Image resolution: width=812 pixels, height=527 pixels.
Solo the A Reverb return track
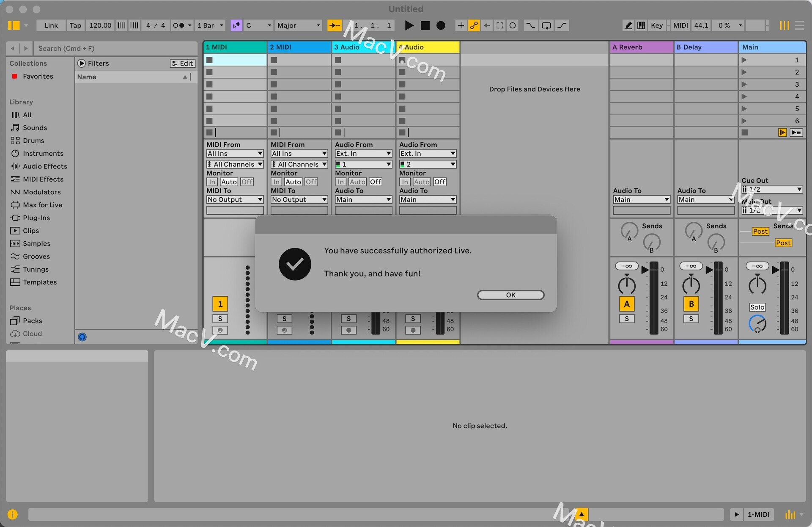point(627,319)
